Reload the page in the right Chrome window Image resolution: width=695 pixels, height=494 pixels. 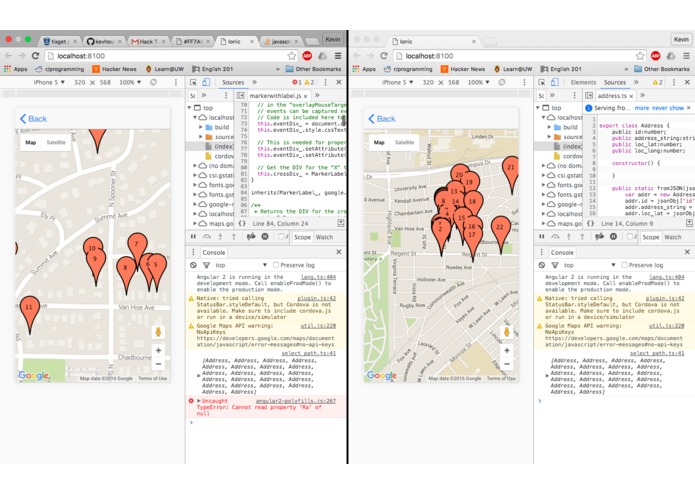pyautogui.click(x=384, y=56)
